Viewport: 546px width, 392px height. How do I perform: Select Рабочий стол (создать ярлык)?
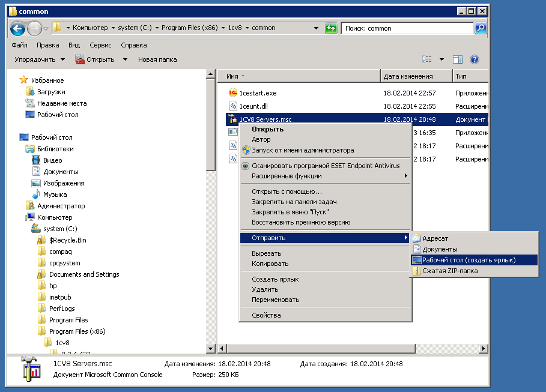click(475, 260)
